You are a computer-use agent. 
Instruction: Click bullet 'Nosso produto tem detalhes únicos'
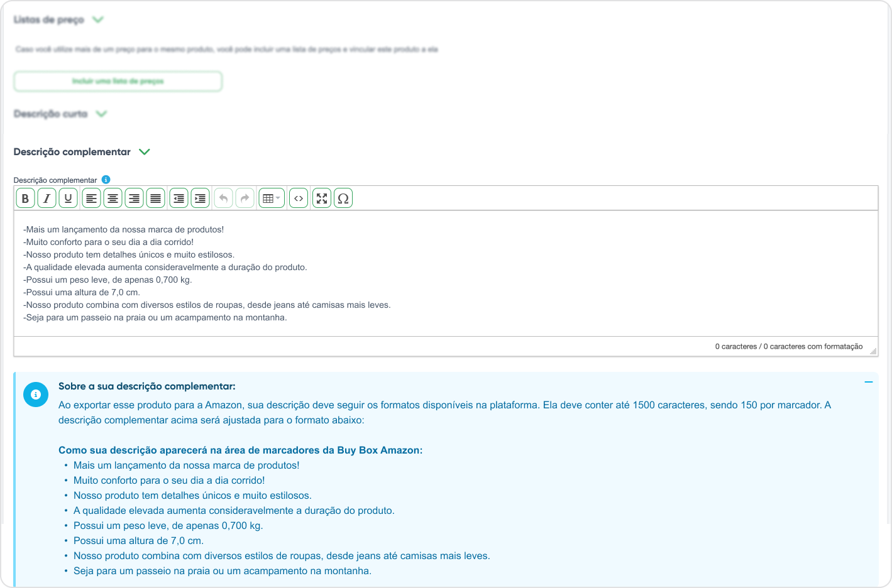click(192, 496)
